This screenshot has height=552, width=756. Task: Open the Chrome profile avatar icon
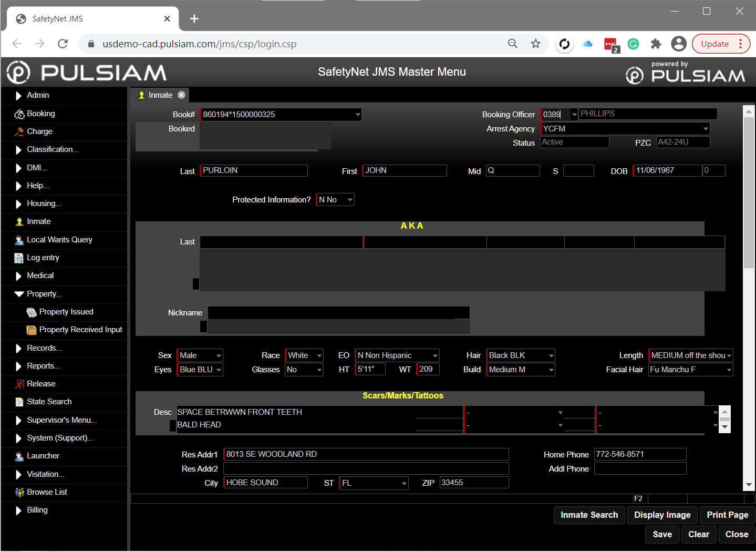tap(679, 44)
